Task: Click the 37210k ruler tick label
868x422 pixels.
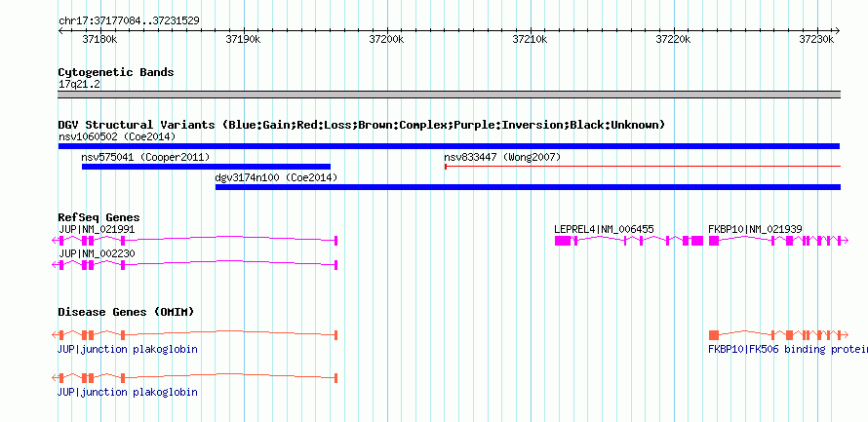Action: (x=530, y=39)
